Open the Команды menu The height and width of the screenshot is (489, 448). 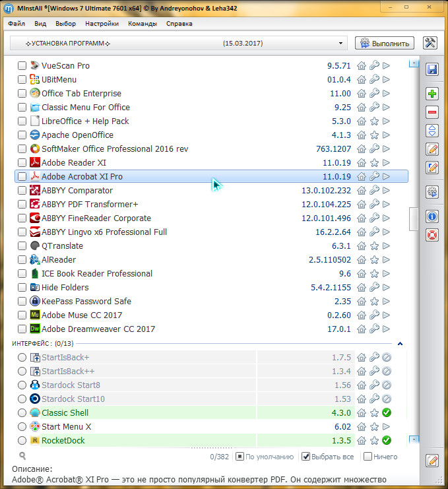tap(143, 24)
